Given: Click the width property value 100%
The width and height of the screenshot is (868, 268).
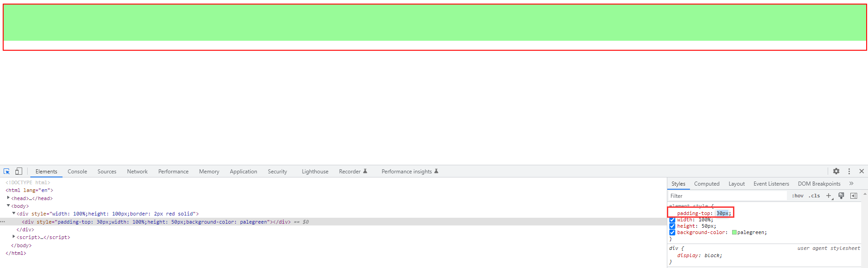Looking at the screenshot, I should [704, 220].
